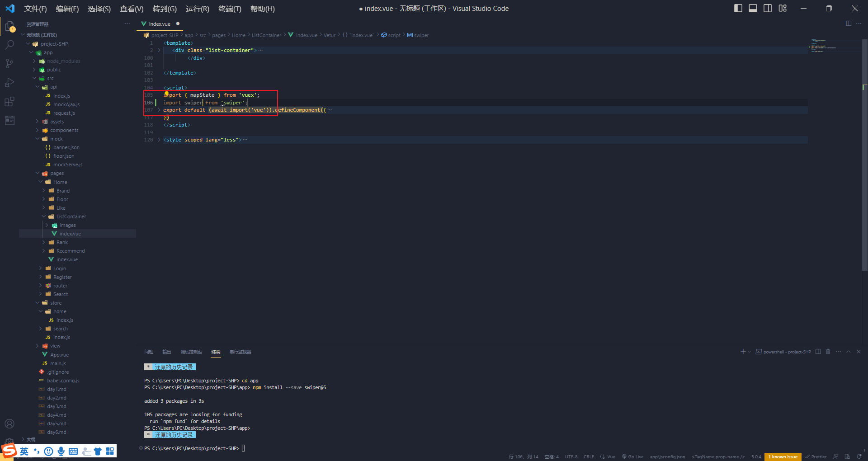Image resolution: width=868 pixels, height=461 pixels.
Task: Click the Go Live status bar item
Action: coord(632,456)
